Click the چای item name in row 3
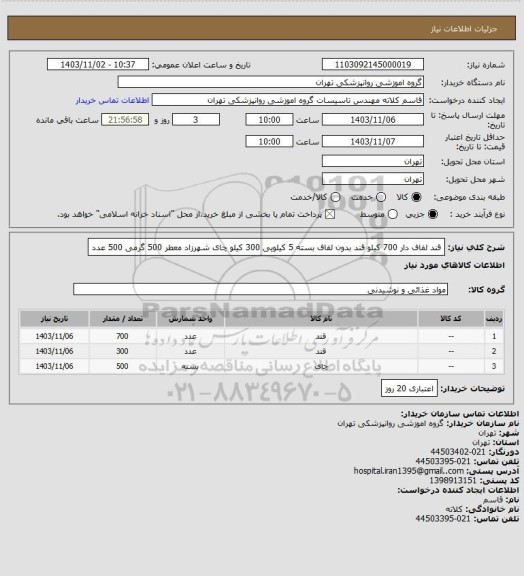Image resolution: width=524 pixels, height=576 pixels. click(321, 366)
